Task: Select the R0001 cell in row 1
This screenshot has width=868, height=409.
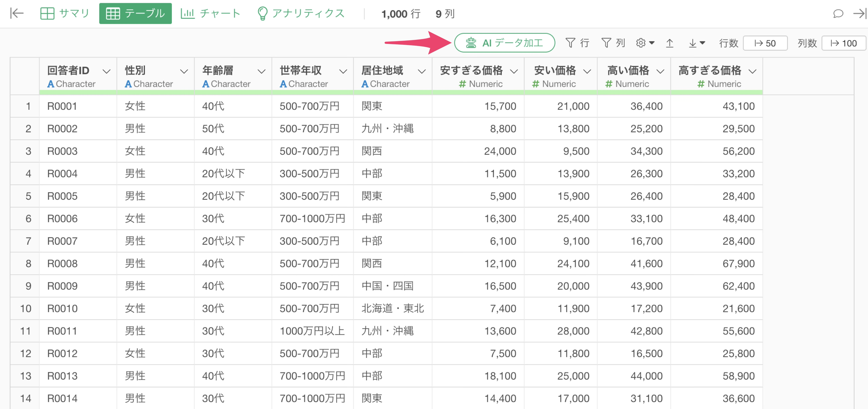Action: click(x=62, y=106)
